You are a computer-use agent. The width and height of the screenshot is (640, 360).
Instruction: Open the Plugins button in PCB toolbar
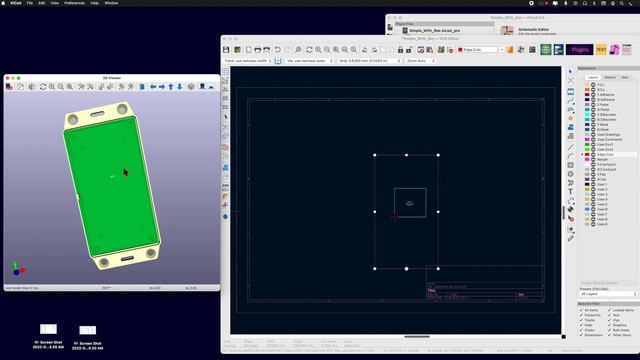click(x=579, y=50)
